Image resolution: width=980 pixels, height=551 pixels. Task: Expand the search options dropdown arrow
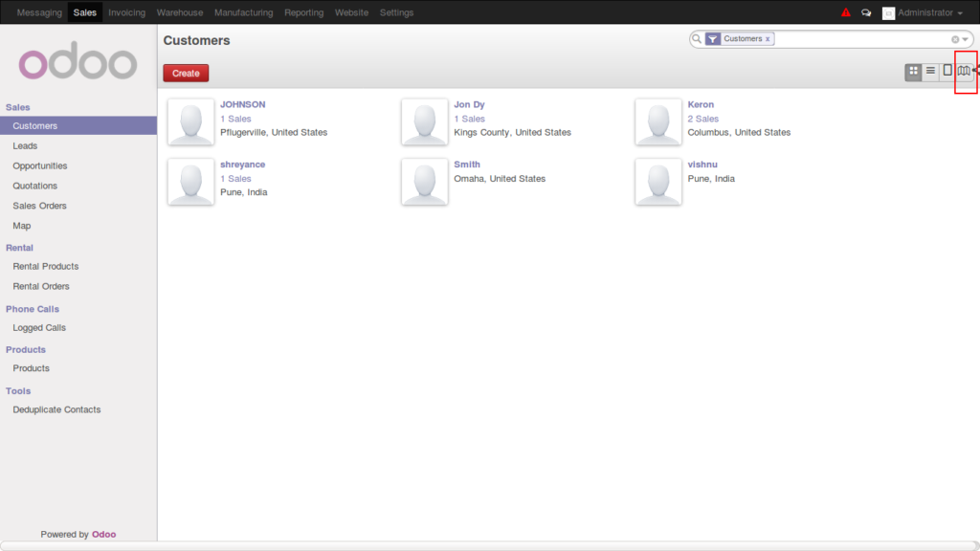(x=965, y=40)
